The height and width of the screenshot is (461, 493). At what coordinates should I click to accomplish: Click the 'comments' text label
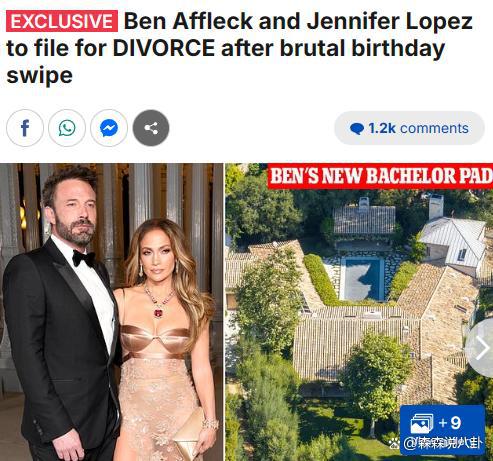coord(434,128)
